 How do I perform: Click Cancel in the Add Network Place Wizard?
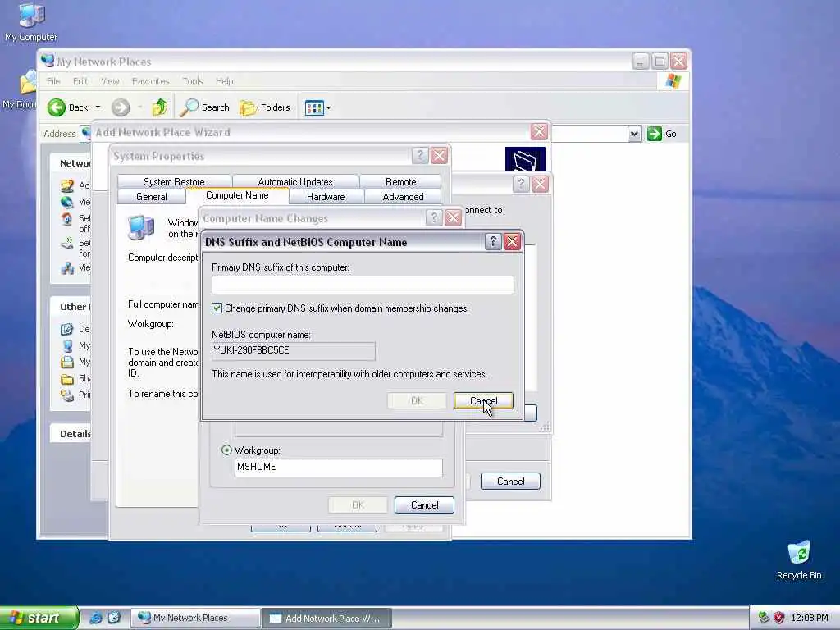pos(510,481)
